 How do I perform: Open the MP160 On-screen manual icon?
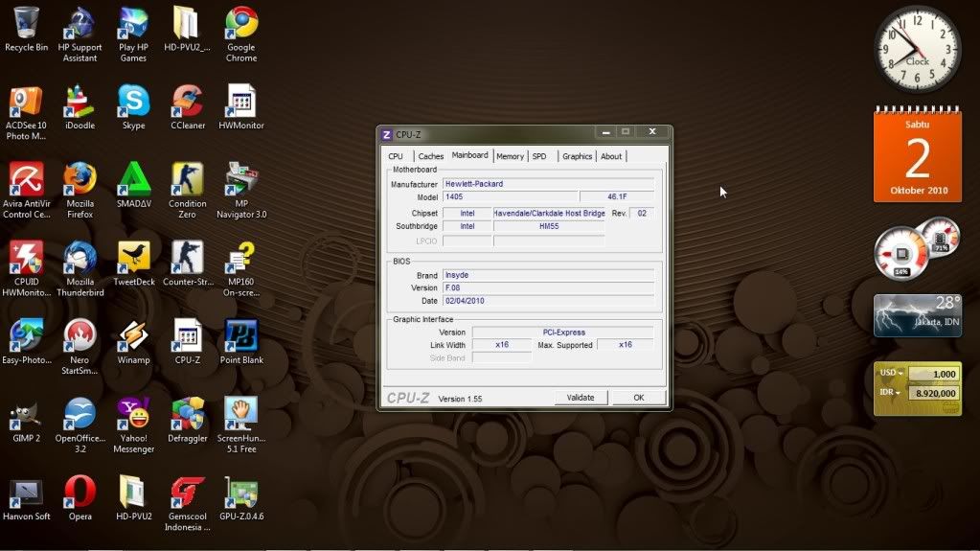pos(241,269)
